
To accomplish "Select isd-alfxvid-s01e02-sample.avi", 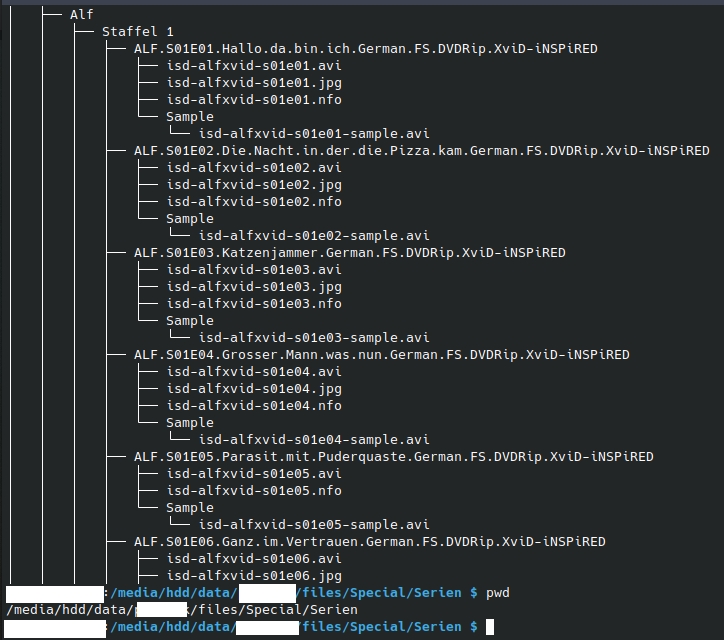I will pyautogui.click(x=314, y=236).
